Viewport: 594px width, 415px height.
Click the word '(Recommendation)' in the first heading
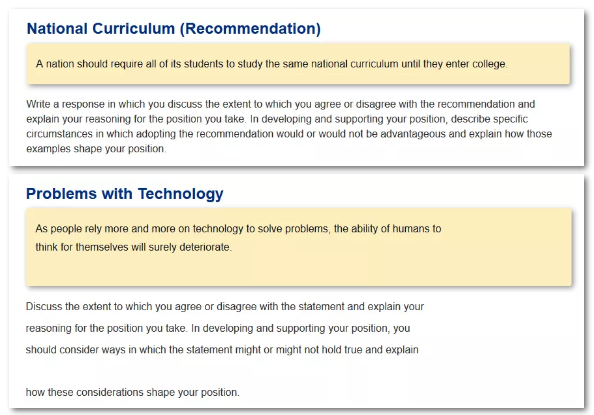(250, 29)
